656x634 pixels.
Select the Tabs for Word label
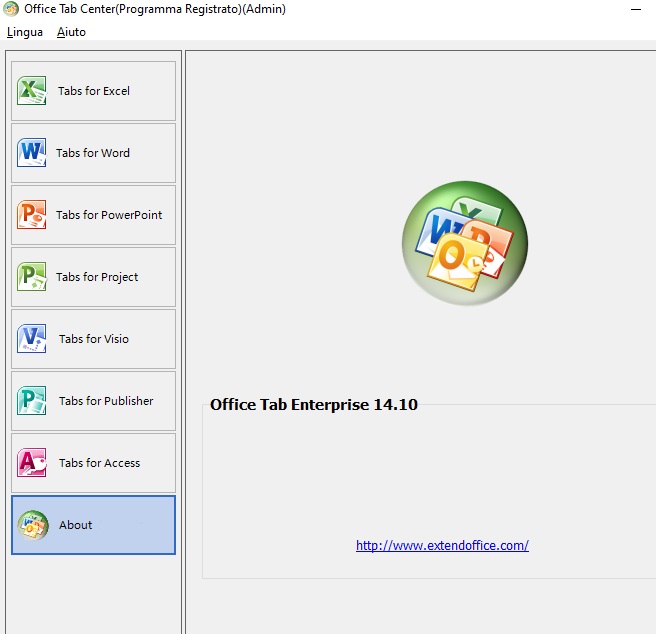[x=93, y=153]
